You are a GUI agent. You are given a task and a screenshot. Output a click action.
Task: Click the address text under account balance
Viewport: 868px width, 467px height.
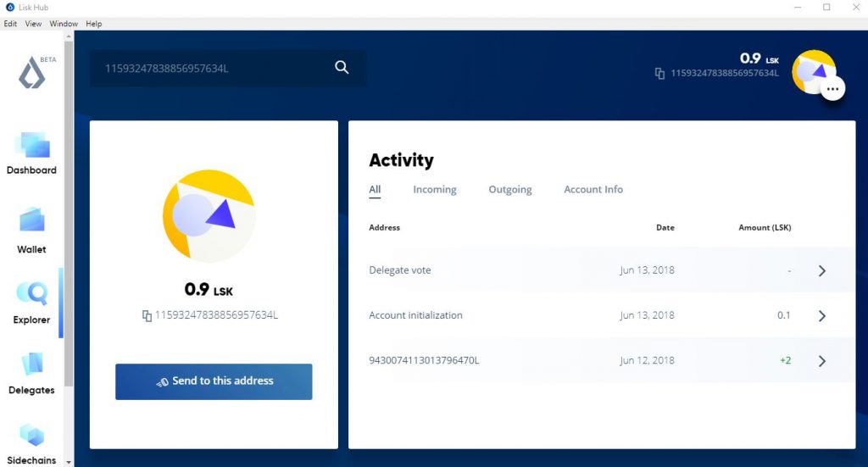pos(216,314)
